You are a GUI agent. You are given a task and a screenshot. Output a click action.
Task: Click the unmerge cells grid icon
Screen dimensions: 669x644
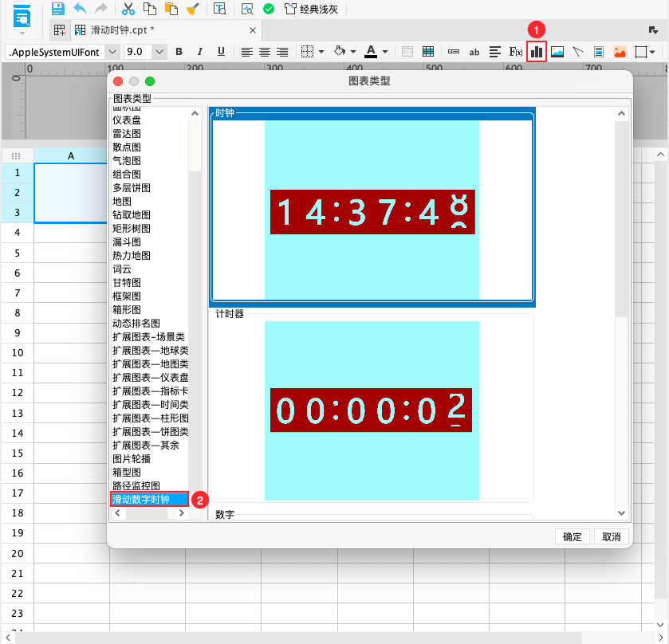[428, 52]
